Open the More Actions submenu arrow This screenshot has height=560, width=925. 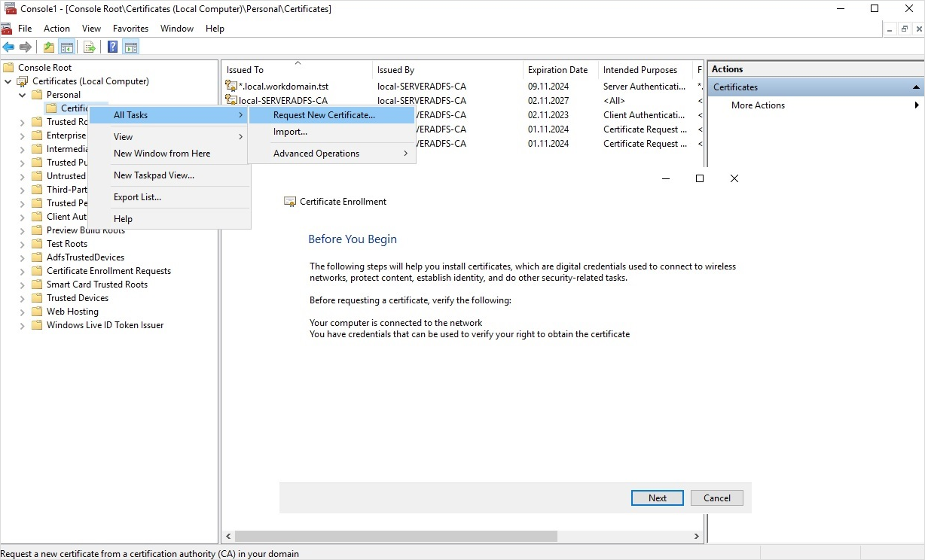pyautogui.click(x=917, y=105)
